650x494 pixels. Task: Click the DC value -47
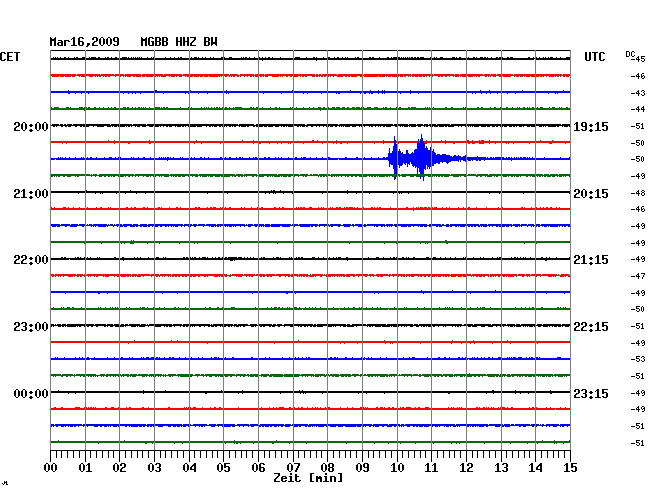pos(638,276)
